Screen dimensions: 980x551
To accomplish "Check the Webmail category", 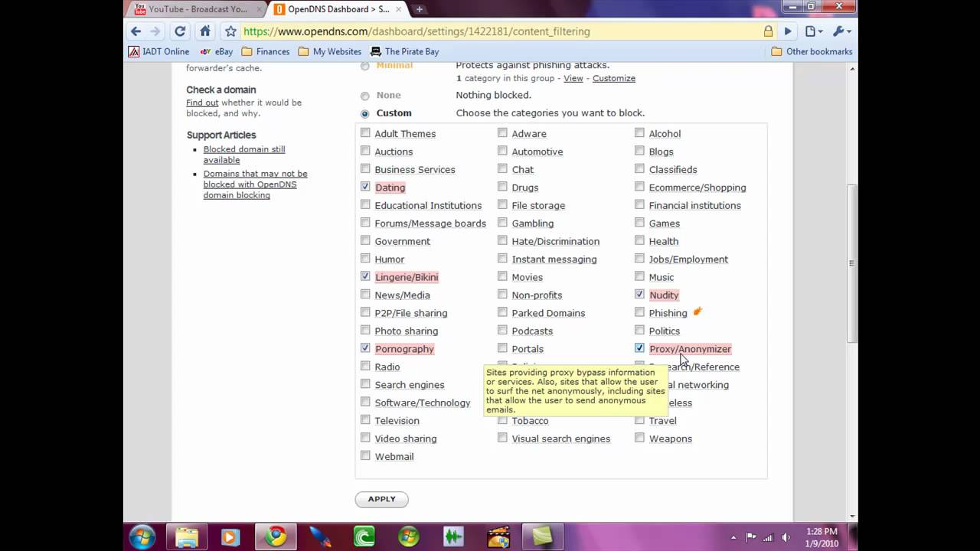I will point(365,455).
